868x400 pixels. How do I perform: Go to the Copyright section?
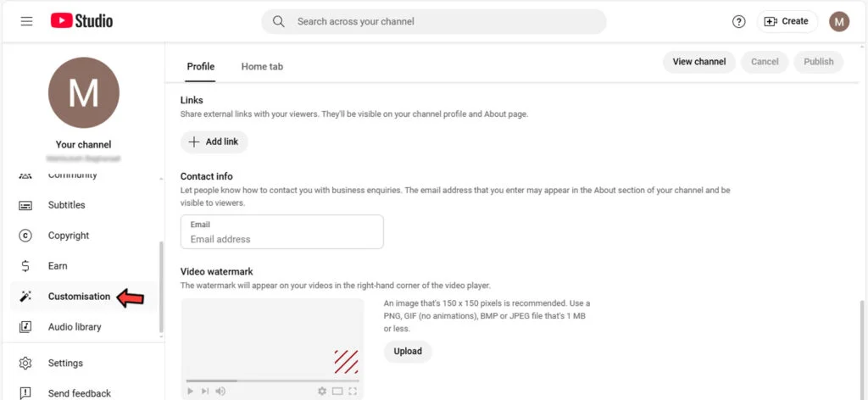68,236
